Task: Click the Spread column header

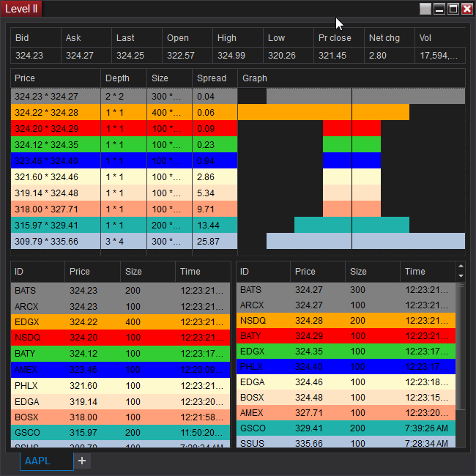Action: click(x=215, y=78)
